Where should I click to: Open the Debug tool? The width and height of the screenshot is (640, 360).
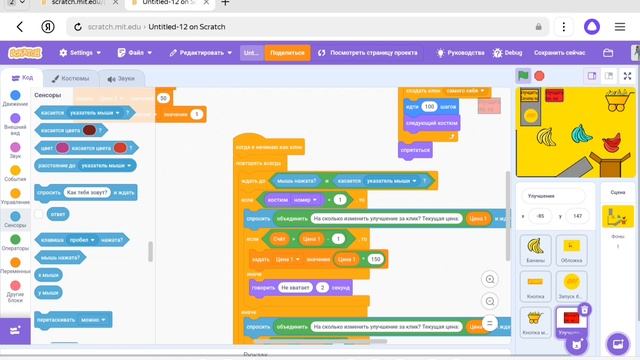pos(508,53)
